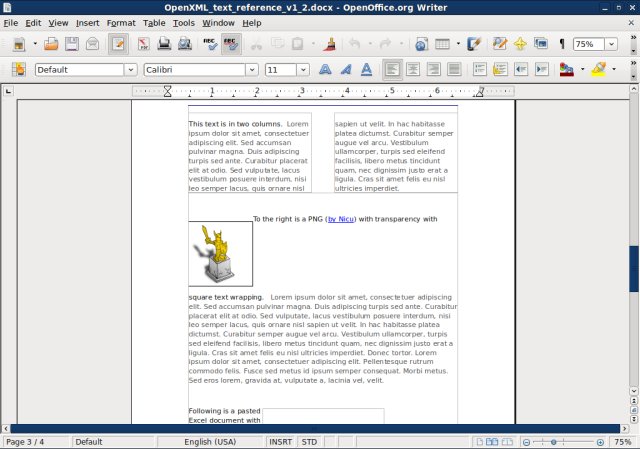This screenshot has width=640, height=449.
Task: Open the font size 11 dropdown
Action: pyautogui.click(x=303, y=70)
